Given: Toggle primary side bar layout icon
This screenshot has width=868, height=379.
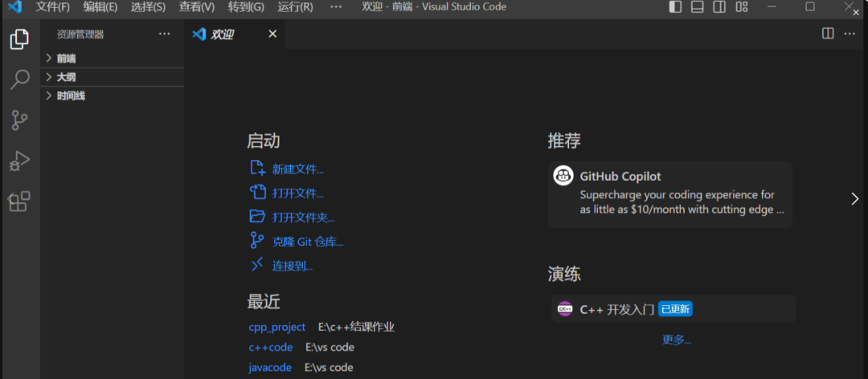Looking at the screenshot, I should click(675, 6).
